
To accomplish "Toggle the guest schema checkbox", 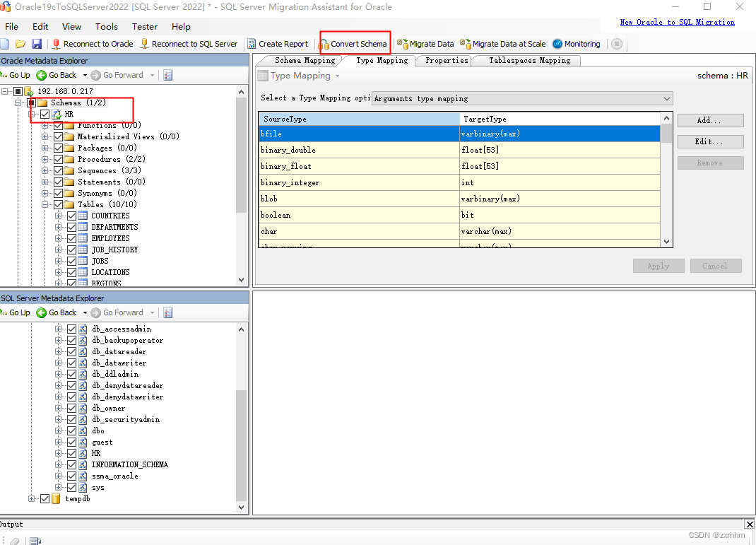I will pos(72,443).
